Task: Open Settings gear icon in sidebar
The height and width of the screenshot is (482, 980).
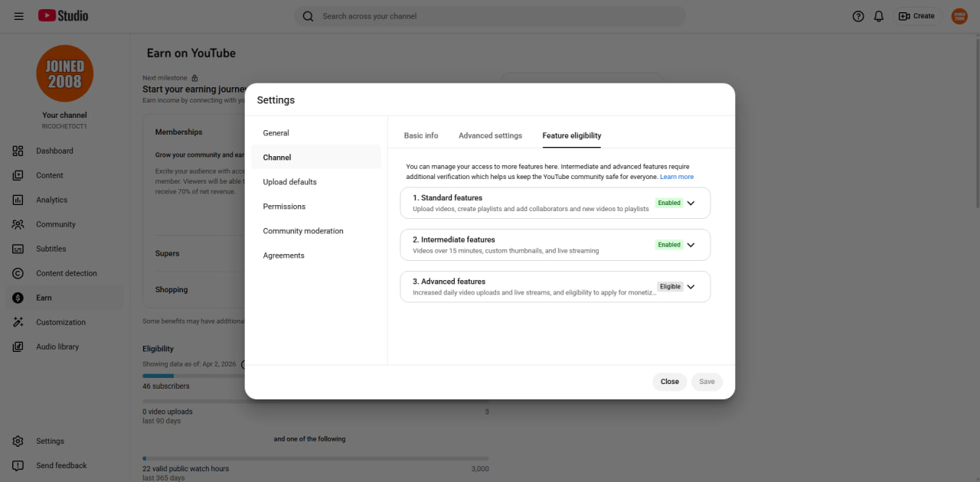Action: 18,441
